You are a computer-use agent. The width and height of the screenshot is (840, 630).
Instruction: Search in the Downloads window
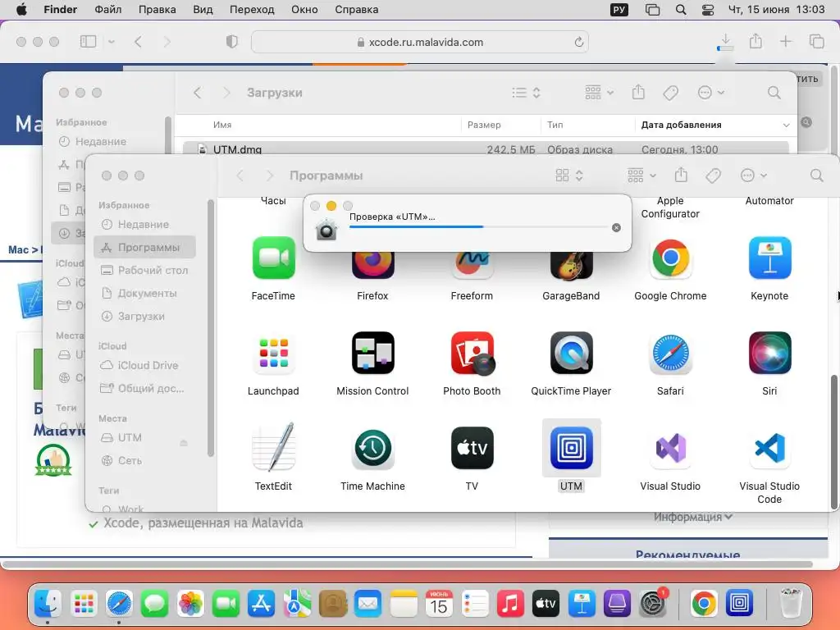pos(774,92)
